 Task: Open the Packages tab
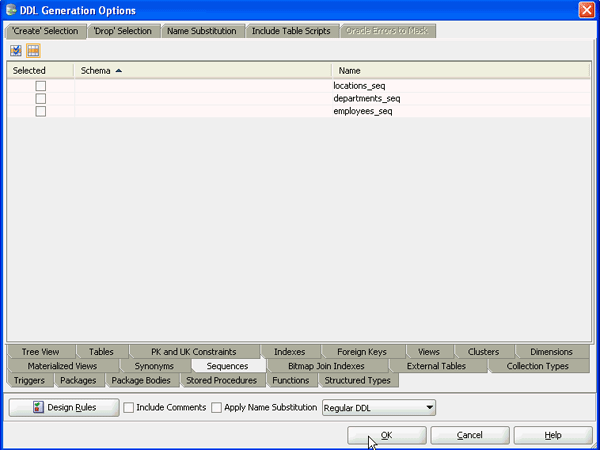(78, 380)
